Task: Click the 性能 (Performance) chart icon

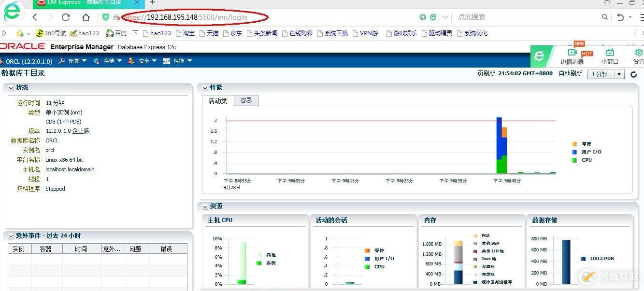Action: click(167, 60)
